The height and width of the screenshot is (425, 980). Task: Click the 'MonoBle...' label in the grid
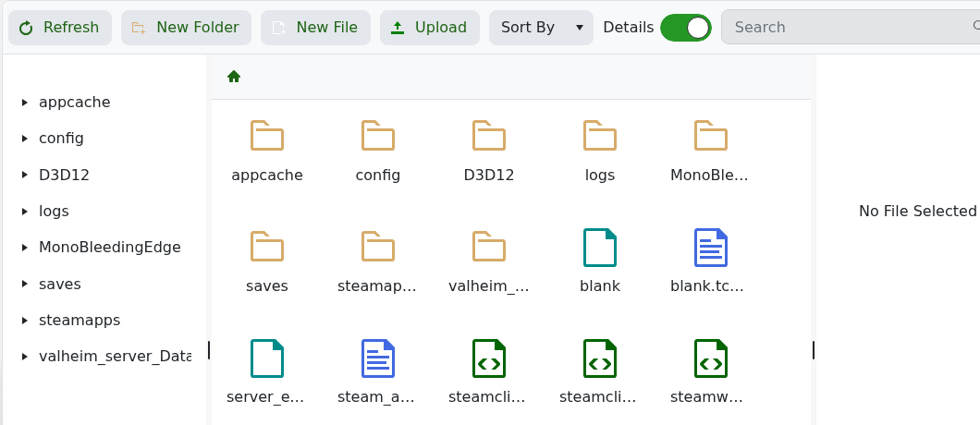pos(709,175)
